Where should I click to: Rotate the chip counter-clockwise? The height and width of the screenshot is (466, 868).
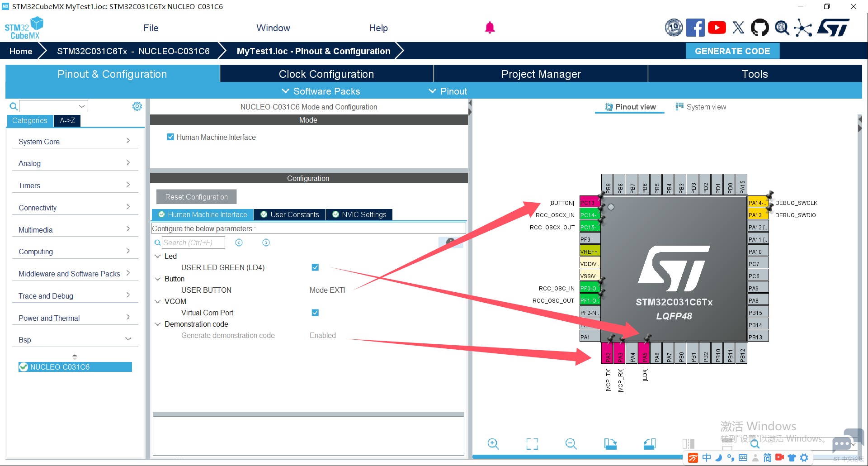click(650, 444)
